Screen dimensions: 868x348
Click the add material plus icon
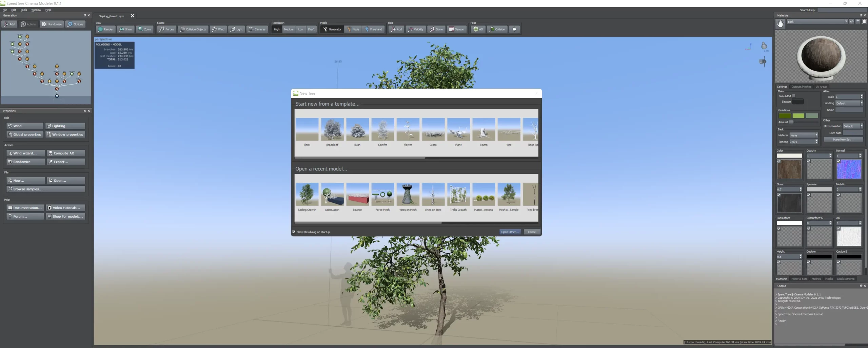point(858,21)
